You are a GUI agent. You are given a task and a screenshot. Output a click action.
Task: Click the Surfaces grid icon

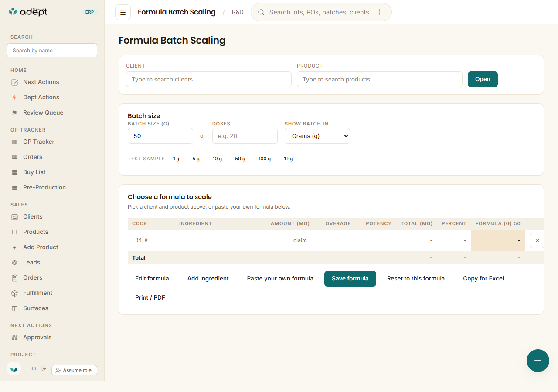[14, 308]
